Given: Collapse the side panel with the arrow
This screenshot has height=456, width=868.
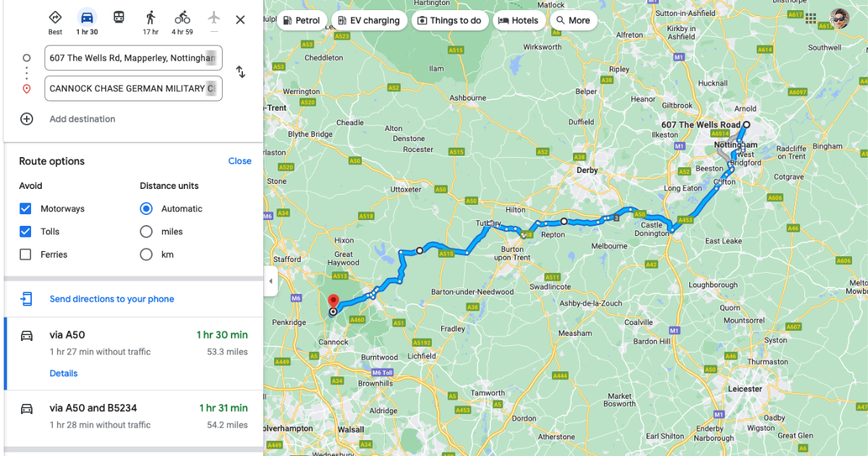Looking at the screenshot, I should coord(271,281).
